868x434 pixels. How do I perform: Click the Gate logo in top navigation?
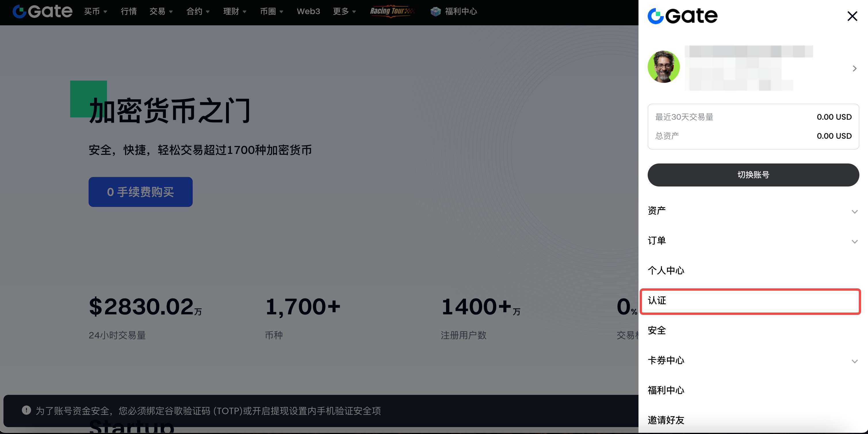click(x=43, y=12)
